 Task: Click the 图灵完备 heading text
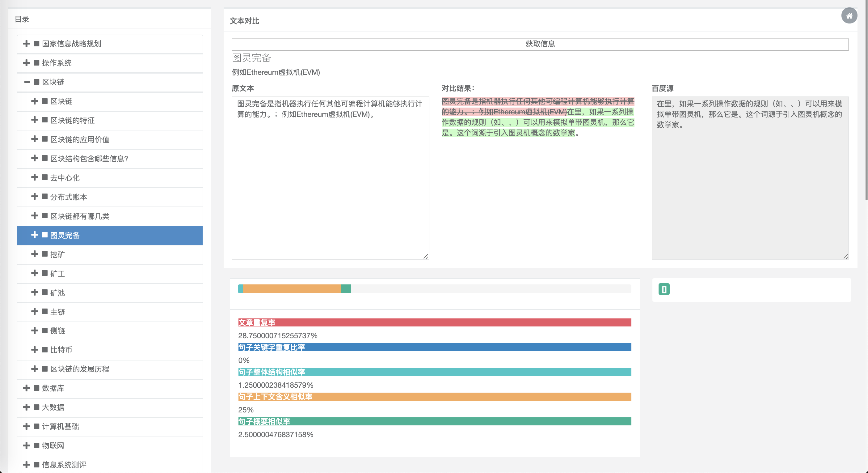[251, 58]
